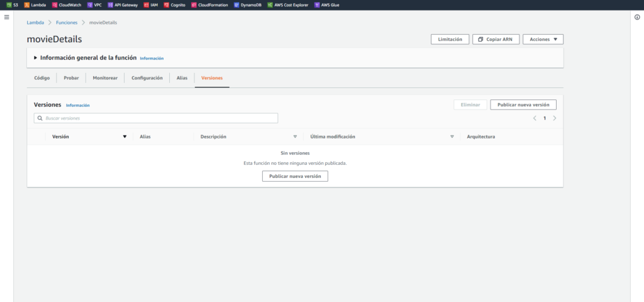The image size is (644, 302).
Task: Open the S3 service shortcut icon
Action: click(x=9, y=5)
